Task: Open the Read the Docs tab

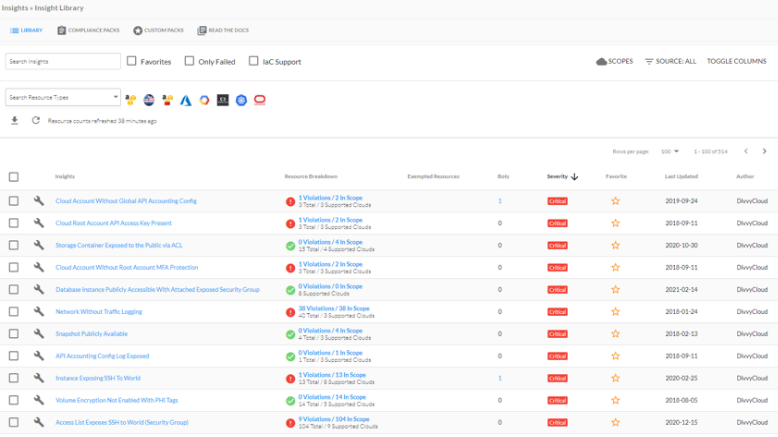Action: [x=223, y=30]
